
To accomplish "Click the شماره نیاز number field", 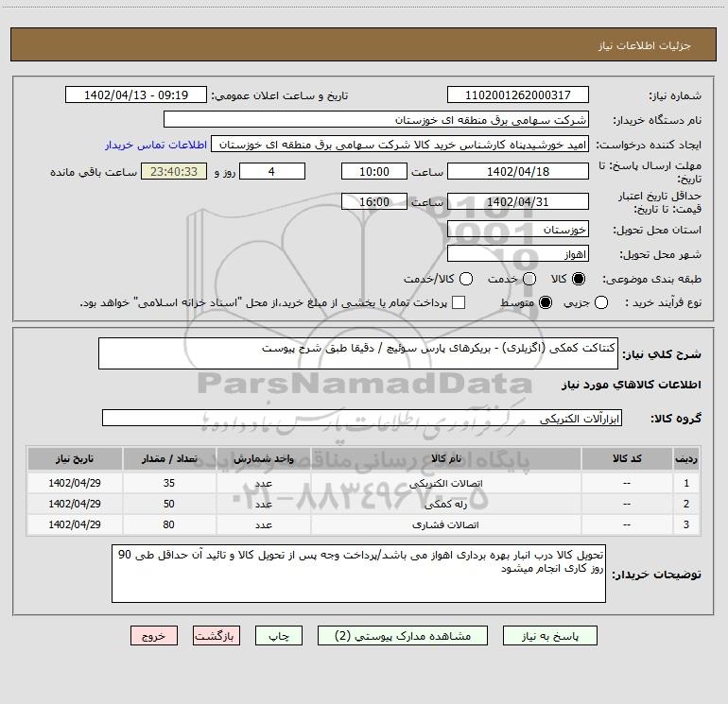I will click(x=517, y=95).
